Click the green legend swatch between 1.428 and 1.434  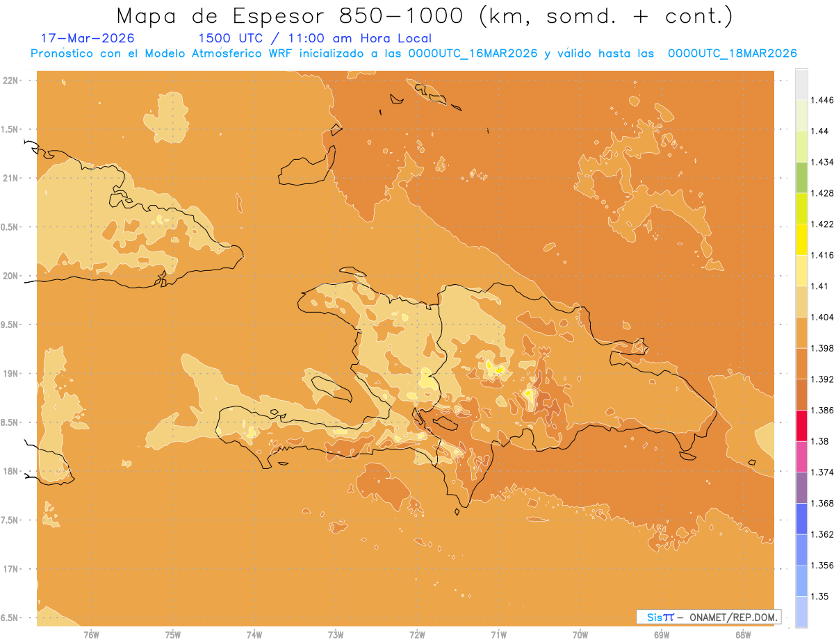(801, 177)
